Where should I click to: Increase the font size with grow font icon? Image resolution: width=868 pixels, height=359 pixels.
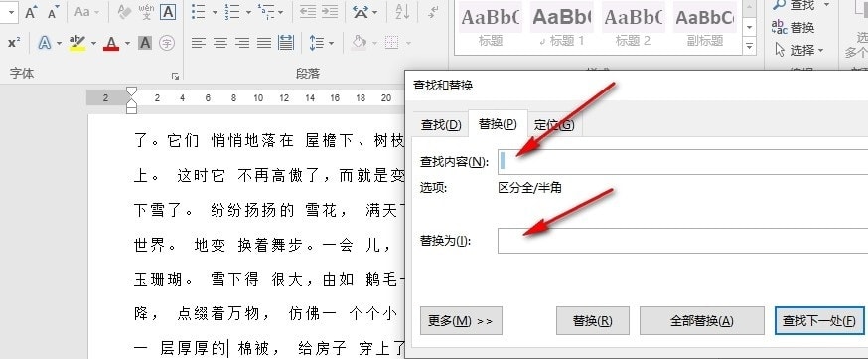(x=32, y=12)
